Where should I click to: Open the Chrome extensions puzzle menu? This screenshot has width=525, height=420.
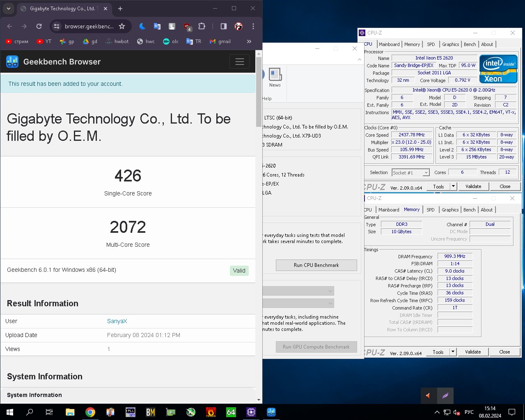[202, 26]
